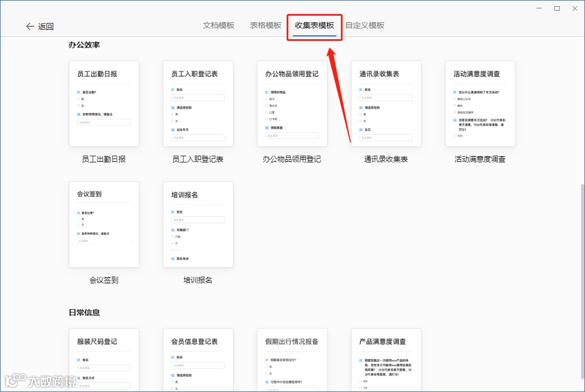Switch to 表格模板 tab
The height and width of the screenshot is (392, 585).
[266, 25]
